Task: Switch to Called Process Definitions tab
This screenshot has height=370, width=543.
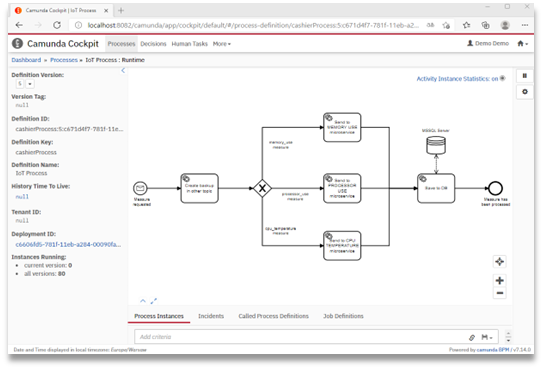Action: point(273,316)
